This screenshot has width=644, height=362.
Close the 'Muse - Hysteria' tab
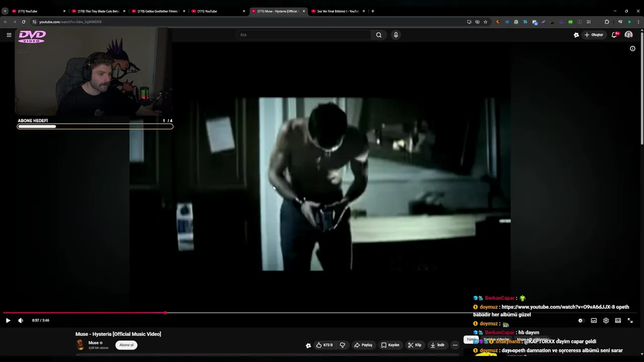click(303, 11)
